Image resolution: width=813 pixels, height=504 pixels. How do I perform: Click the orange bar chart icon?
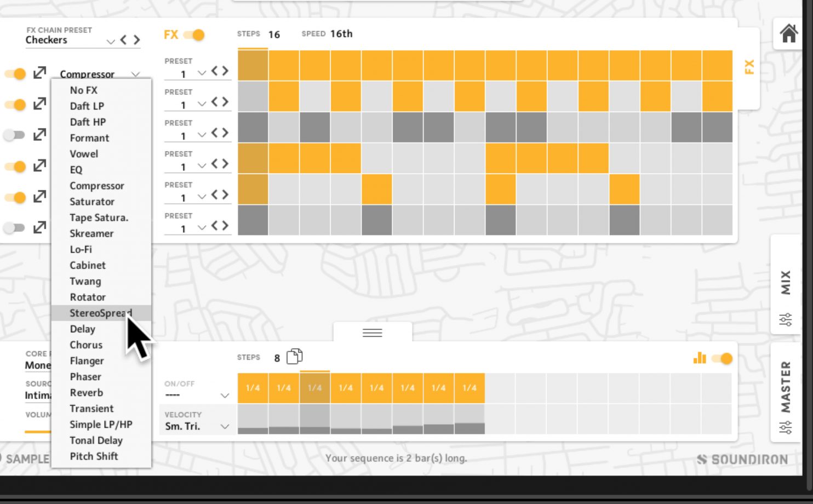point(700,358)
